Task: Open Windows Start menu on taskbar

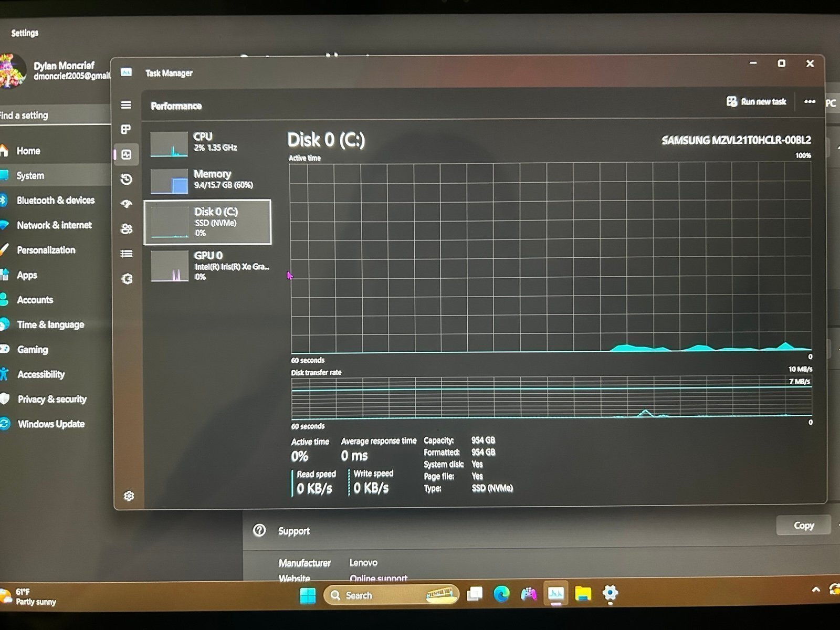Action: [x=308, y=595]
